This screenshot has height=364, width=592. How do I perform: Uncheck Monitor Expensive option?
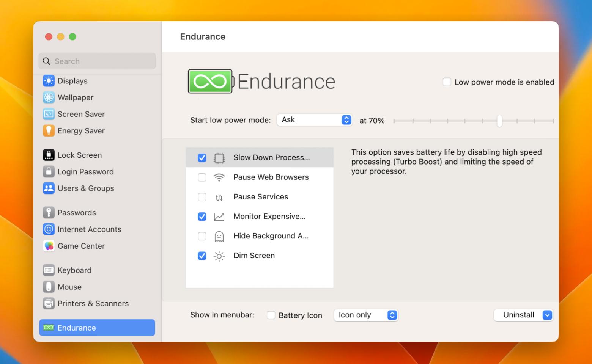(x=202, y=217)
